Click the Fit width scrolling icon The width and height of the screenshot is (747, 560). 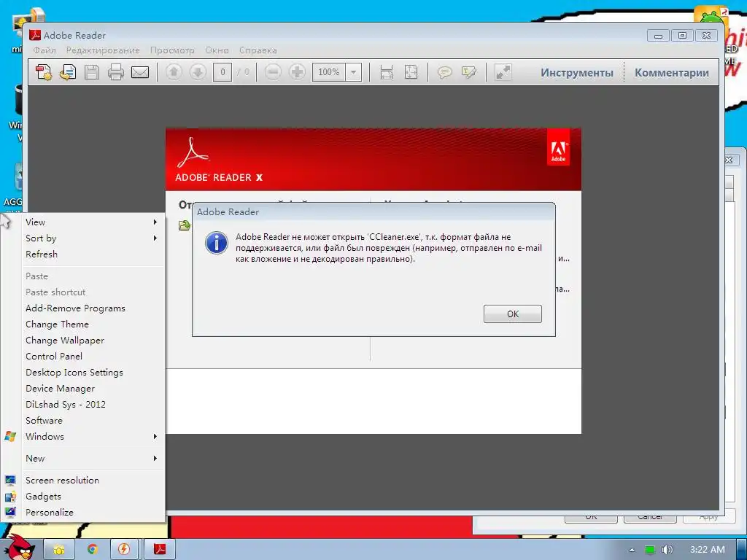click(x=387, y=72)
